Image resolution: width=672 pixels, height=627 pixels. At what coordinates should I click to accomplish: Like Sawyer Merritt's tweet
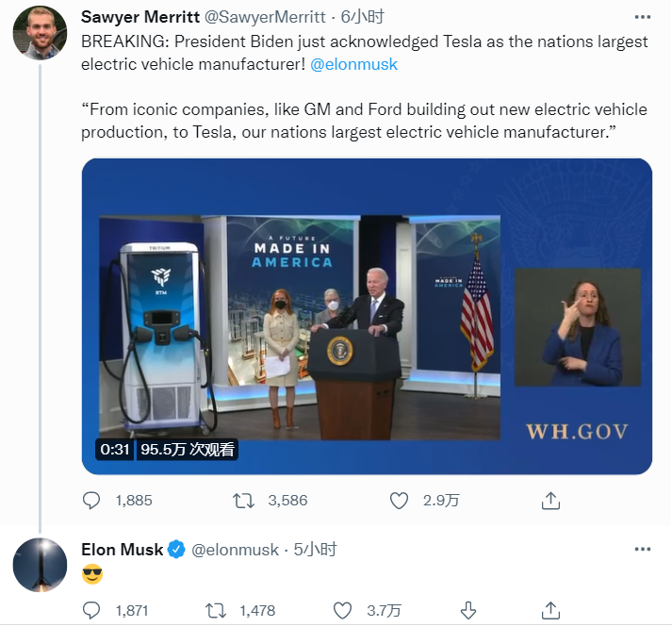[x=399, y=501]
